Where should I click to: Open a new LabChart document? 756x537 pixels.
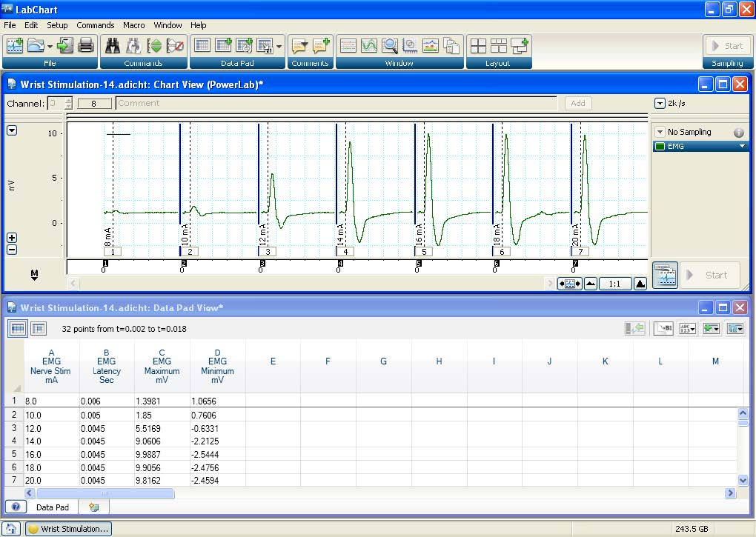click(x=13, y=46)
